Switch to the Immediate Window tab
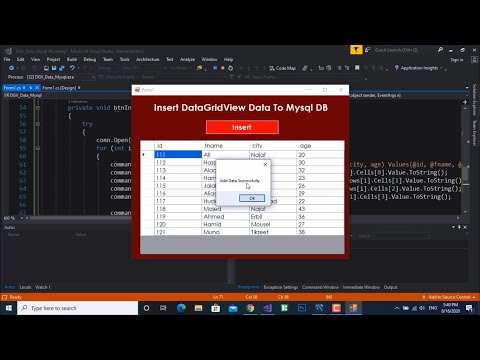This screenshot has width=480, height=360. (x=361, y=287)
